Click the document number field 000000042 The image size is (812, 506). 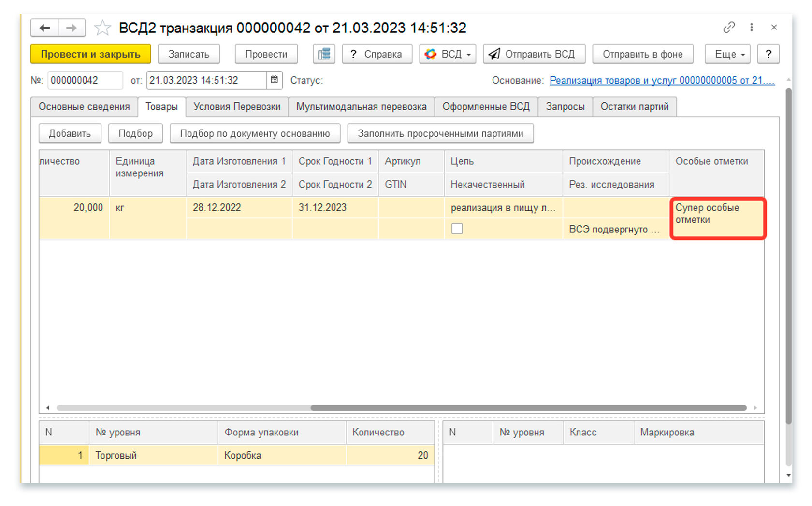[85, 80]
